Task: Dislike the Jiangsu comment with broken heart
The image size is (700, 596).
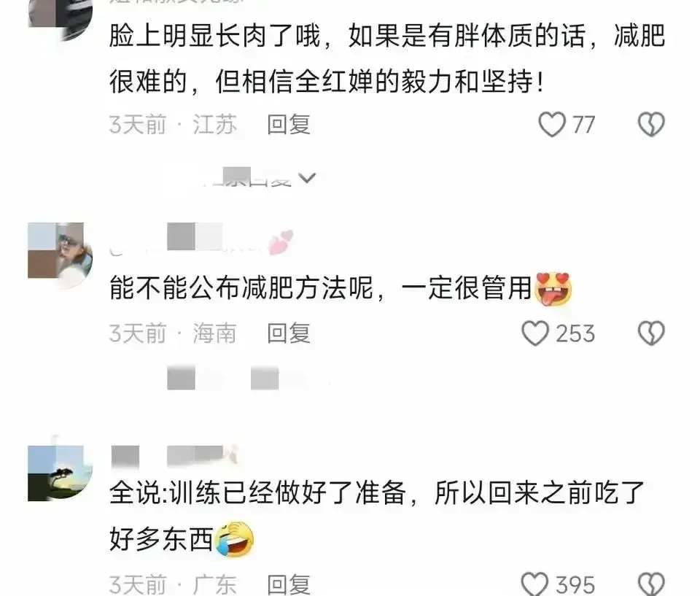Action: tap(651, 124)
